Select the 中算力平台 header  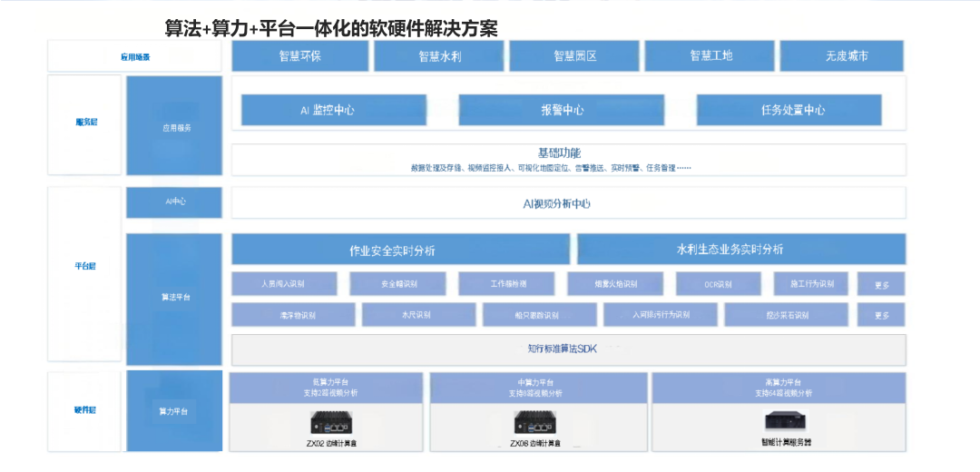539,387
